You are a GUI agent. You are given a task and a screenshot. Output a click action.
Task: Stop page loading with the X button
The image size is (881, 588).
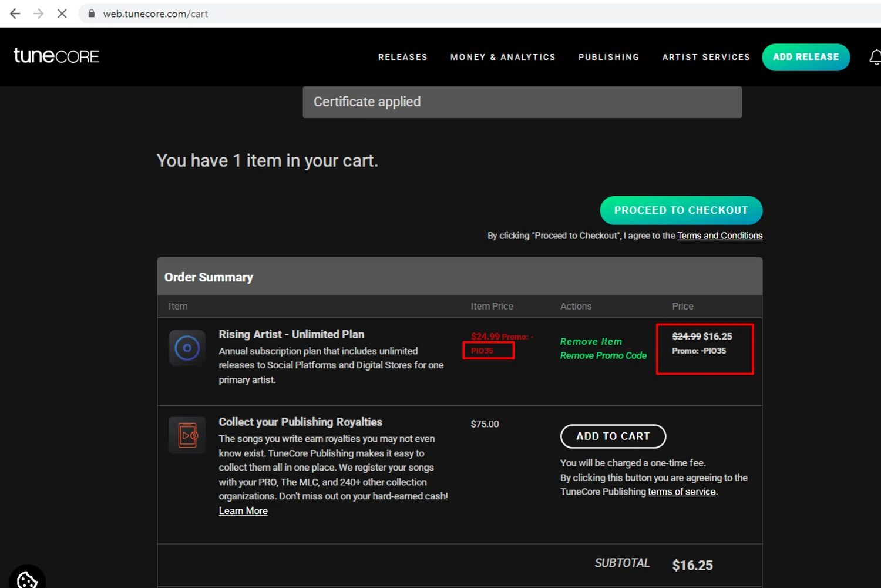62,14
